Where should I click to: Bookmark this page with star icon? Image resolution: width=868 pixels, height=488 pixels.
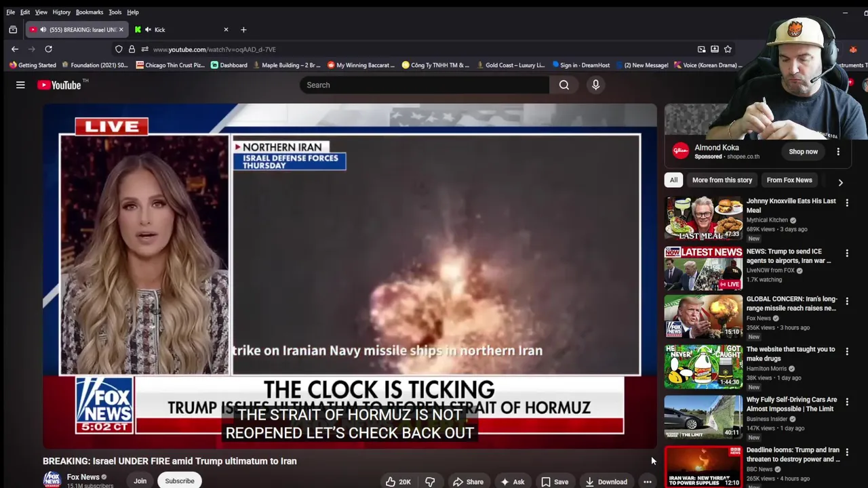pyautogui.click(x=728, y=49)
